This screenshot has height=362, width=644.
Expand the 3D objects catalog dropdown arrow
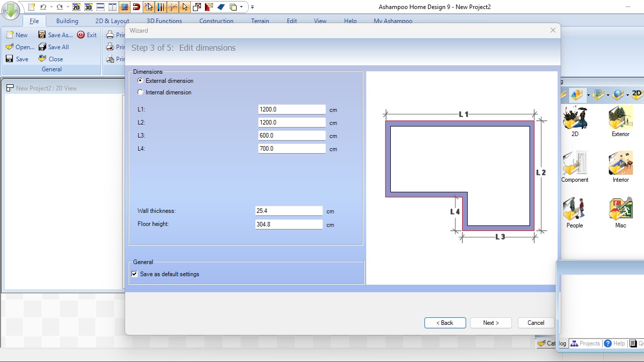click(x=588, y=95)
